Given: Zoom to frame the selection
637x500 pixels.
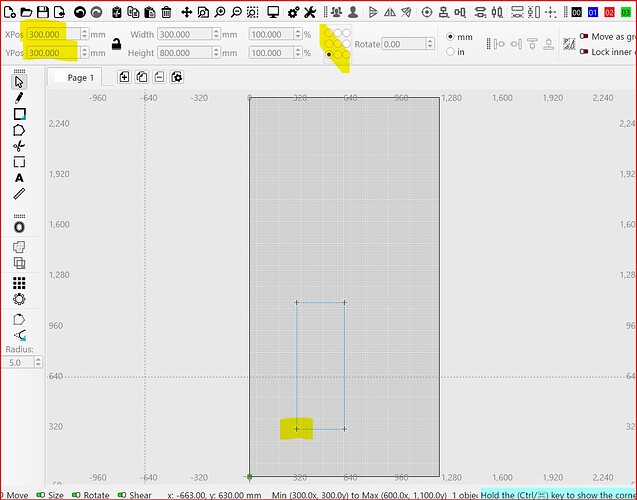Looking at the screenshot, I should coord(253,13).
